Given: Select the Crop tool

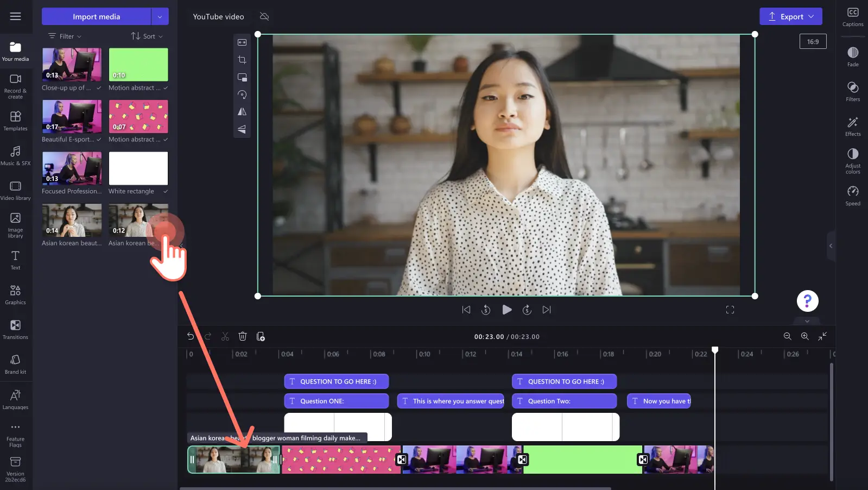Looking at the screenshot, I should (242, 60).
